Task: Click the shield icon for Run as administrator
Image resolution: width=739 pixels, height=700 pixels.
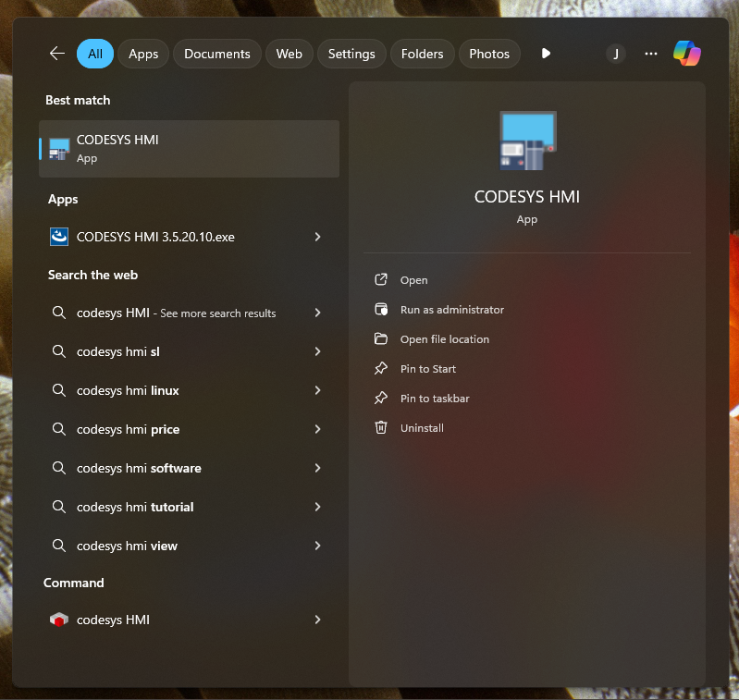Action: click(381, 310)
